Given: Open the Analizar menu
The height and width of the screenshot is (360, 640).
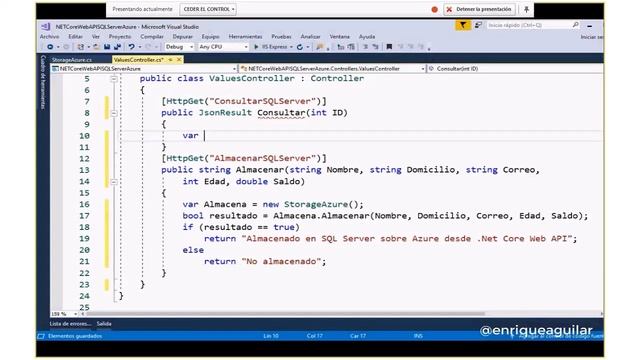Looking at the screenshot, I should point(311,37).
